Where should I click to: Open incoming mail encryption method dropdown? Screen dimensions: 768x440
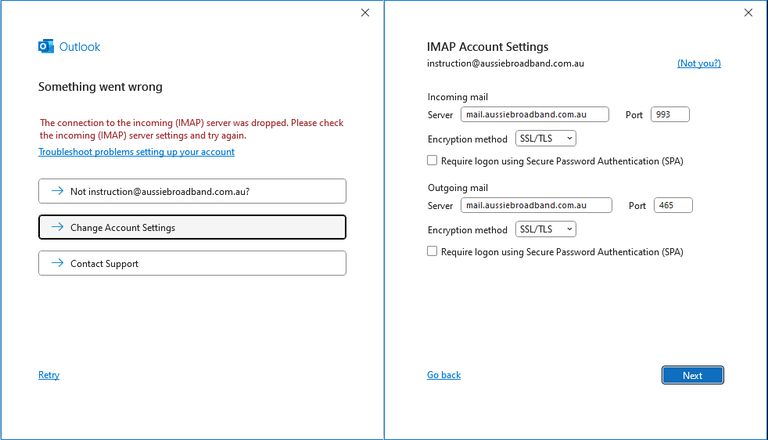click(x=546, y=139)
